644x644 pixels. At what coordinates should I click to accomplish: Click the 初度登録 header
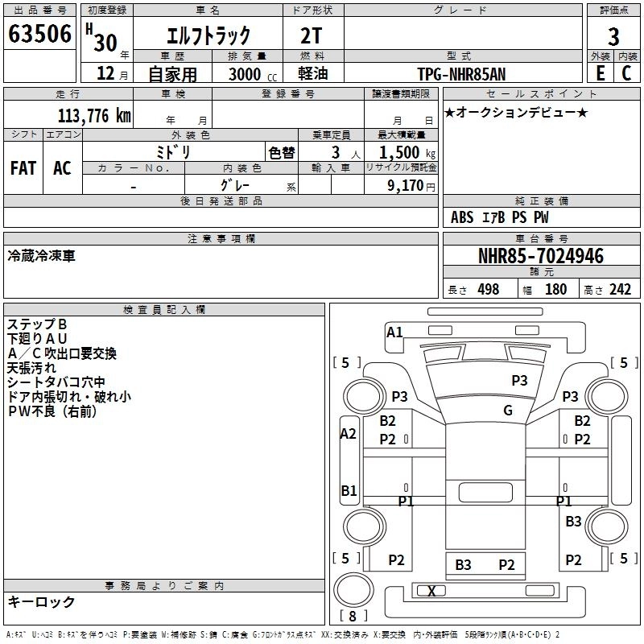pyautogui.click(x=107, y=10)
